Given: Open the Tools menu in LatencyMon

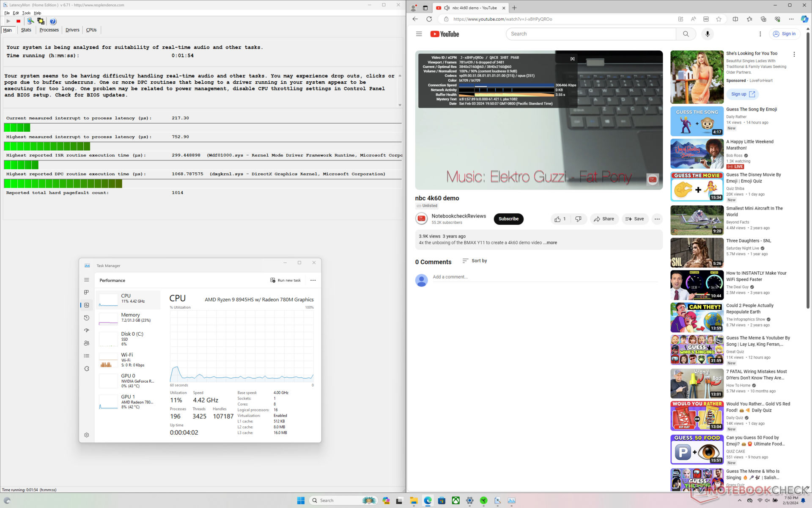Looking at the screenshot, I should (x=26, y=13).
